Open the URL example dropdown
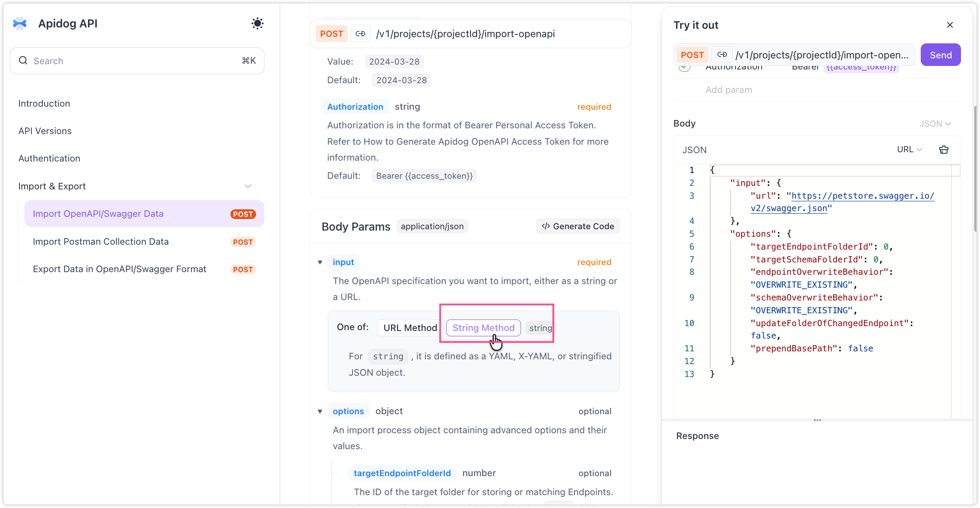 pyautogui.click(x=909, y=150)
